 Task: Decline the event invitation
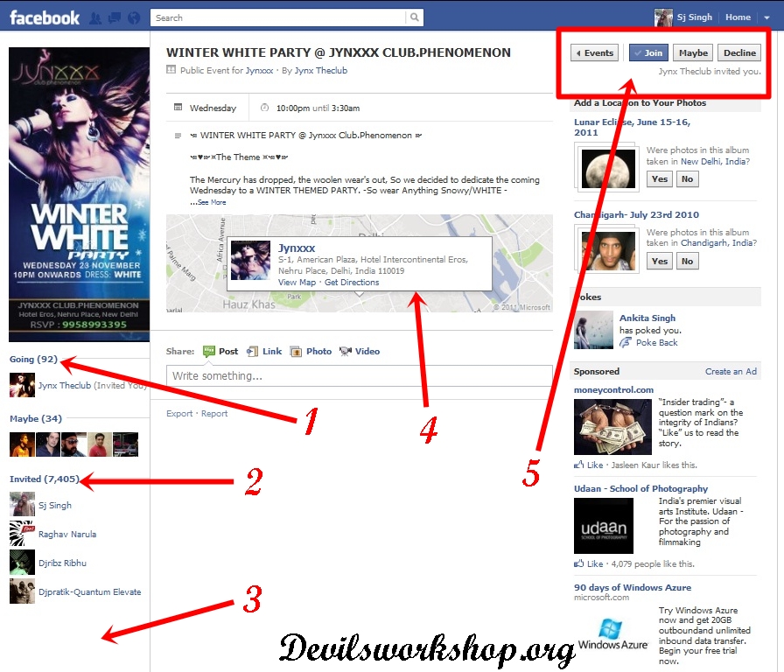739,53
